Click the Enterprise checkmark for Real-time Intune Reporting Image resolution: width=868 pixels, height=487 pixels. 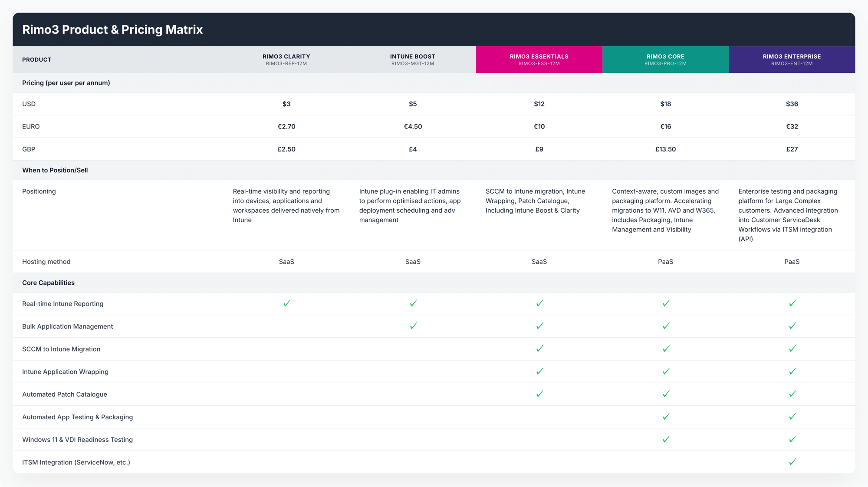click(x=792, y=303)
